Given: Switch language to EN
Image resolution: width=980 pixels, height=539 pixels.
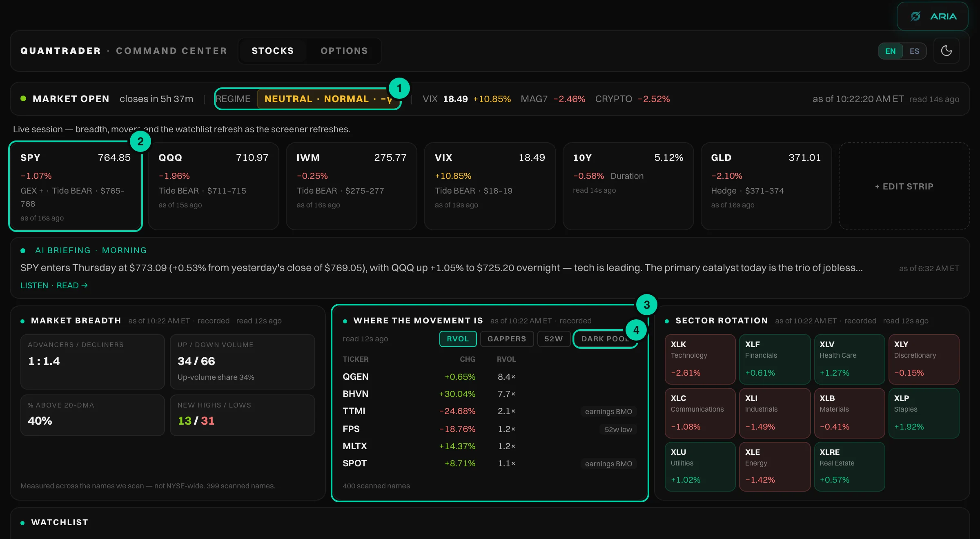Looking at the screenshot, I should (x=890, y=51).
